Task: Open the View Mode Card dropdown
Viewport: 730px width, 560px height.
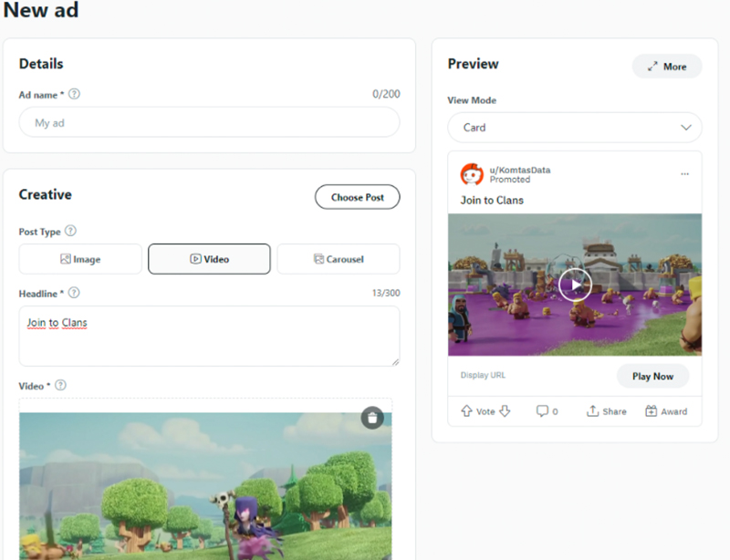Action: 575,128
